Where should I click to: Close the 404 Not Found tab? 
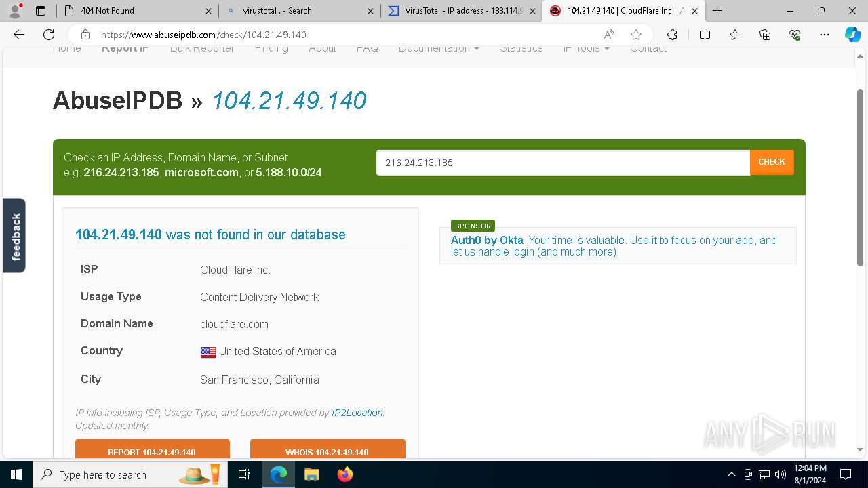point(208,11)
